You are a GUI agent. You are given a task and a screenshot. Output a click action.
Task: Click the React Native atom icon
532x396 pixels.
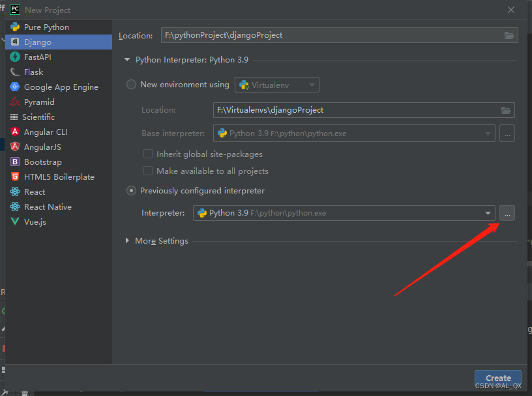click(x=15, y=206)
